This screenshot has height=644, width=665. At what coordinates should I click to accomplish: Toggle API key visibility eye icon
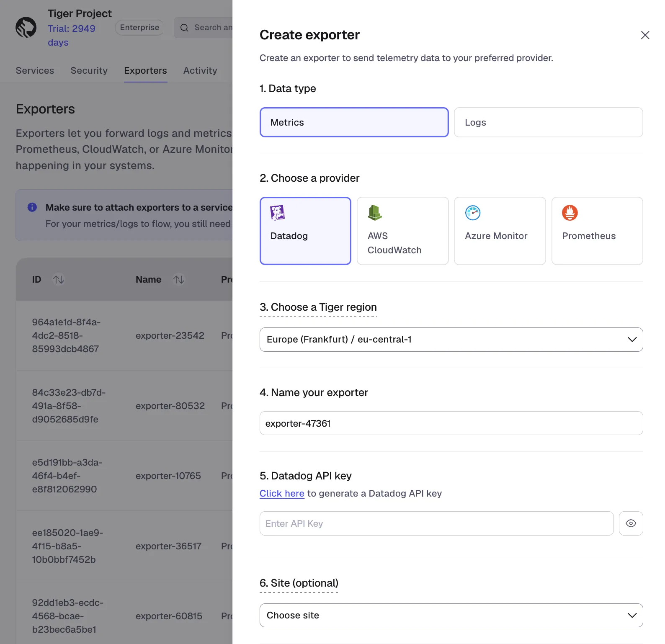click(x=631, y=523)
